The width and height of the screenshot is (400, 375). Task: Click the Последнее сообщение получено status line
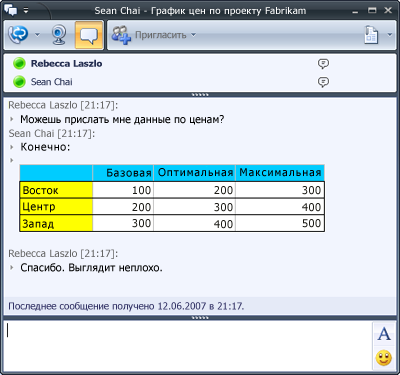click(126, 306)
